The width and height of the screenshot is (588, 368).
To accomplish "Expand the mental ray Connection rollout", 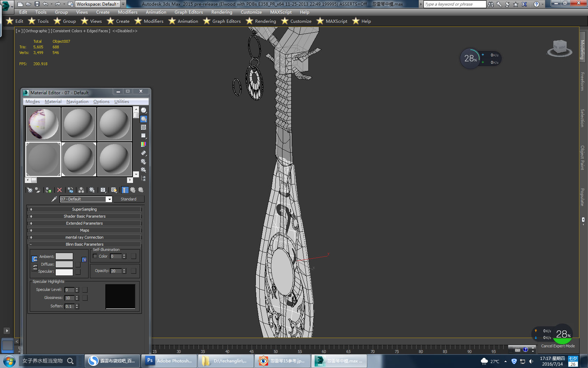I will coord(84,237).
